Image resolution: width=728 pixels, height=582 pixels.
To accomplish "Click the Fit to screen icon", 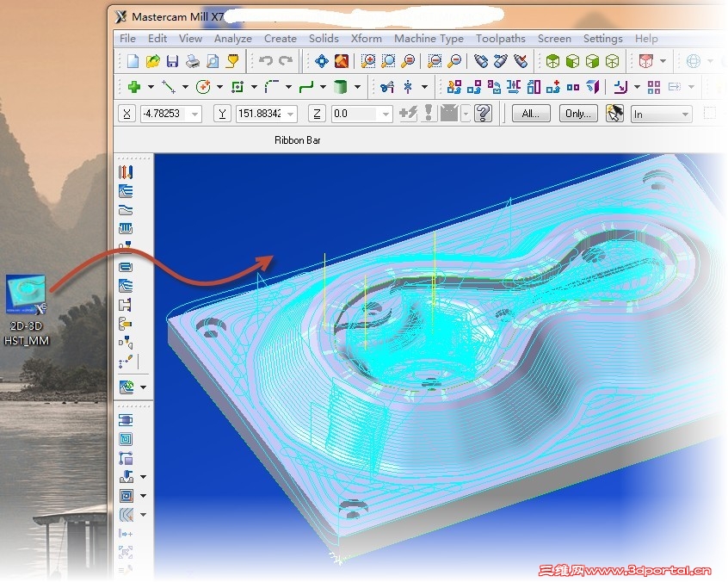I will tap(321, 61).
